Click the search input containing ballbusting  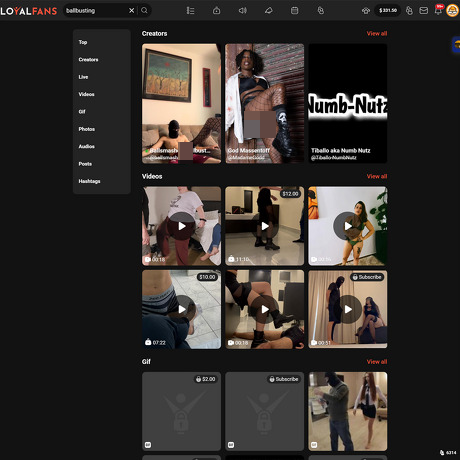point(96,11)
